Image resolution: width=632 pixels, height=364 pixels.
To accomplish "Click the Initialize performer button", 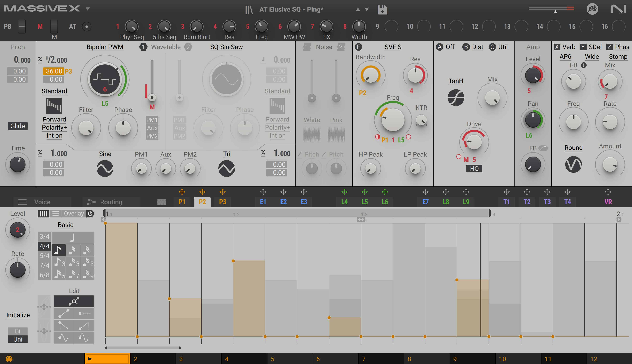I will pyautogui.click(x=18, y=315).
